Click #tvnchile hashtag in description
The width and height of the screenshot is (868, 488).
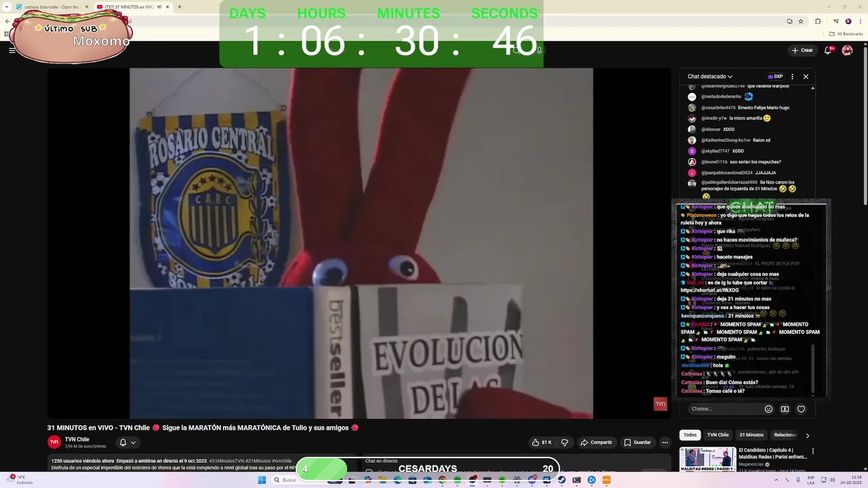pyautogui.click(x=281, y=461)
